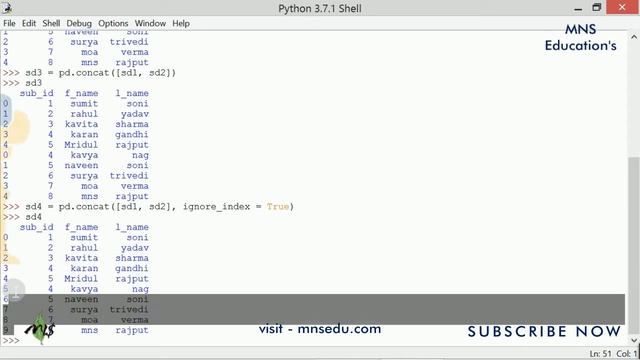640x360 pixels.
Task: Click 'Mridul' in the sd3 output
Action: pyautogui.click(x=81, y=145)
